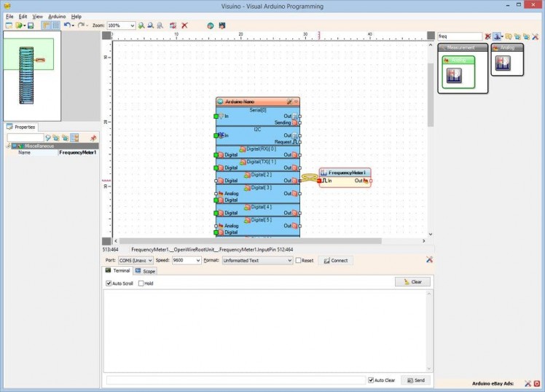Click the pin icon in Properties panel
The width and height of the screenshot is (545, 392).
tap(93, 138)
